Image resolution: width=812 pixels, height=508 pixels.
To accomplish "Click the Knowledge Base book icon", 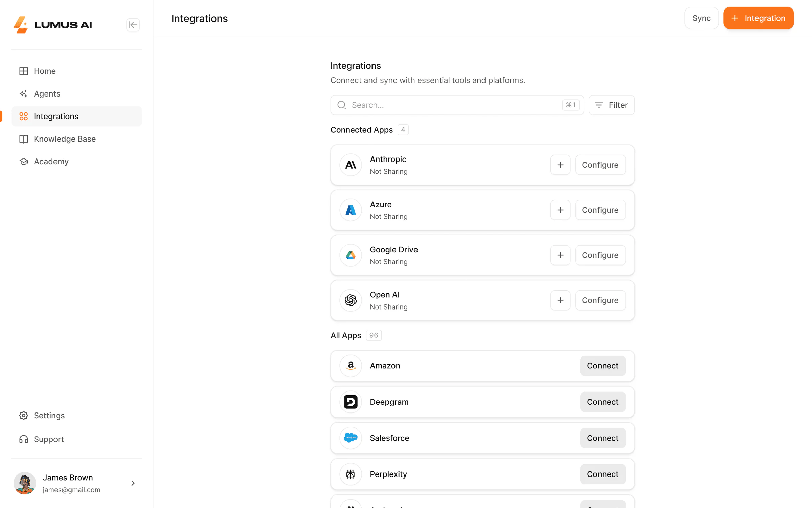I will pos(24,139).
